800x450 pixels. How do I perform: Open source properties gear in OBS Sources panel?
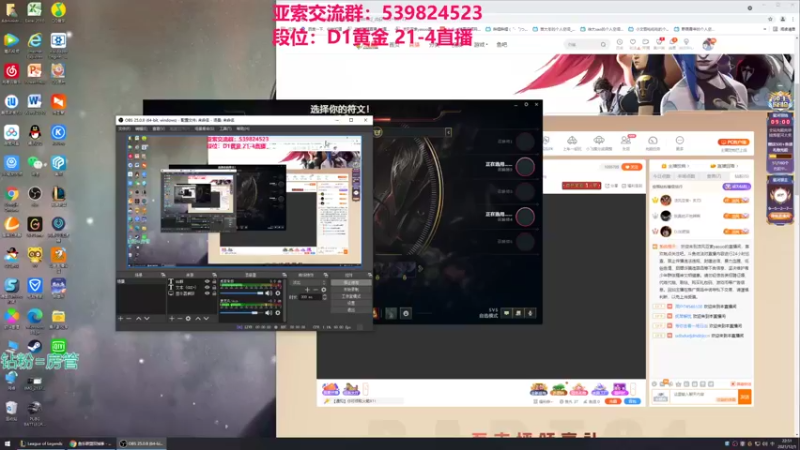click(188, 318)
